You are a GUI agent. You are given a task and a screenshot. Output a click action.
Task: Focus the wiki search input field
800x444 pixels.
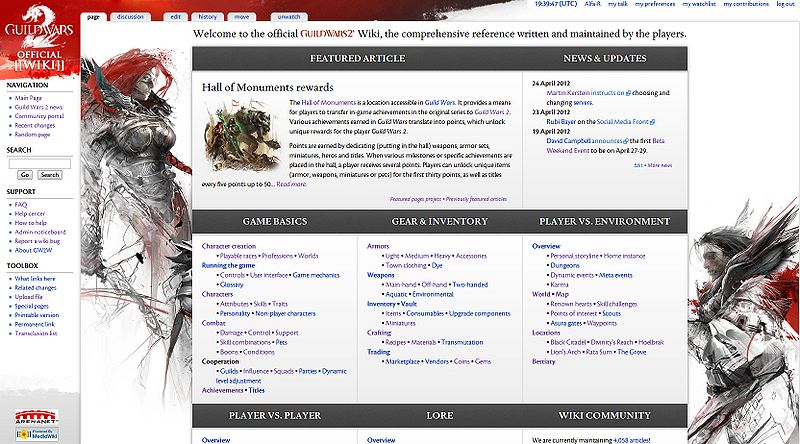click(x=40, y=164)
